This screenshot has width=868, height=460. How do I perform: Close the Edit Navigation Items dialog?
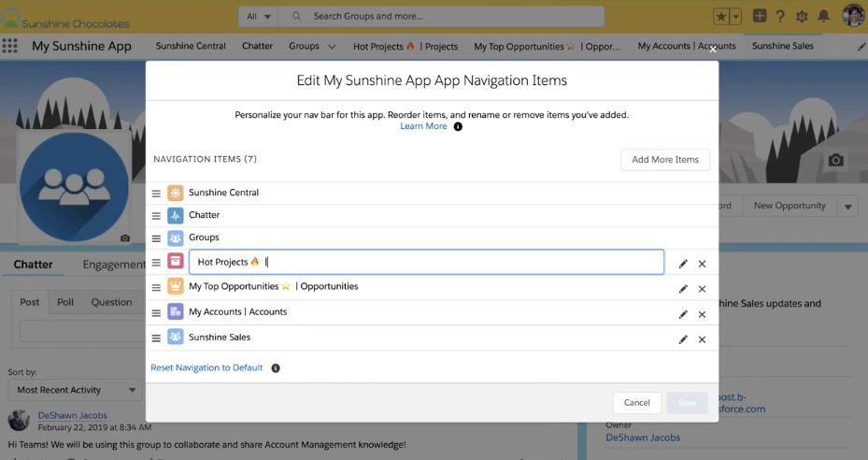pos(713,50)
